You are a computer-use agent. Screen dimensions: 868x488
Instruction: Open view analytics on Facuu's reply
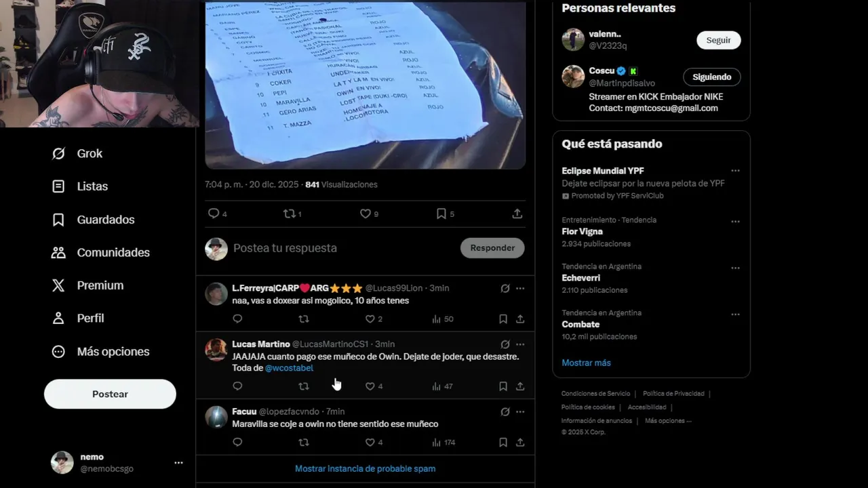pos(437,443)
